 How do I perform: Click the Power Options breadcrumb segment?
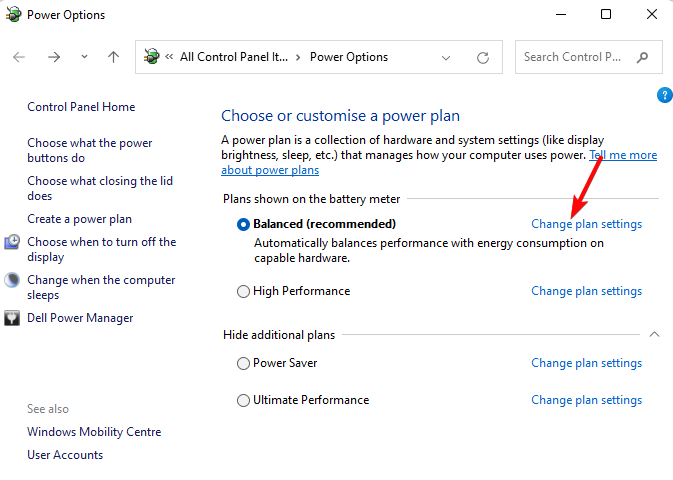click(x=349, y=57)
